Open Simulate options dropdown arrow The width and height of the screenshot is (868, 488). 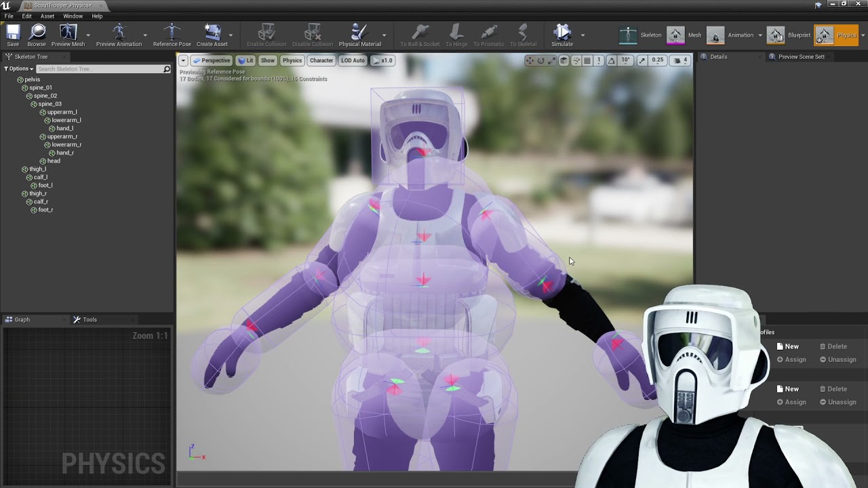click(x=582, y=35)
